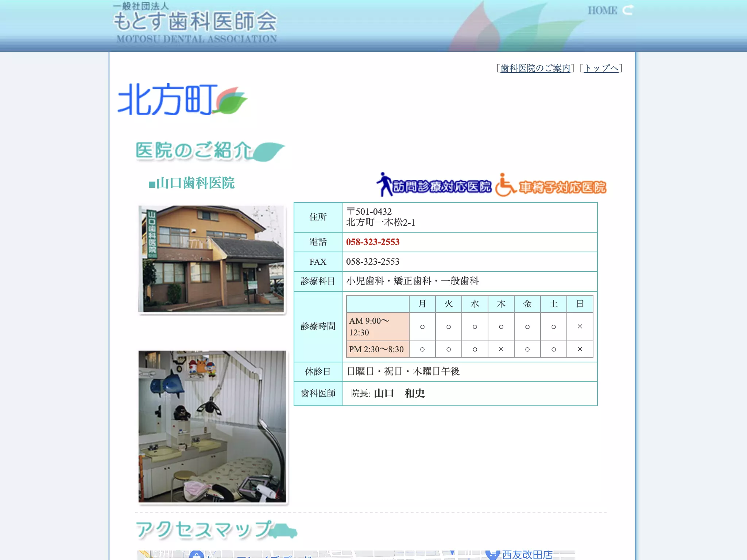Click the 診療時間 row label

[318, 326]
